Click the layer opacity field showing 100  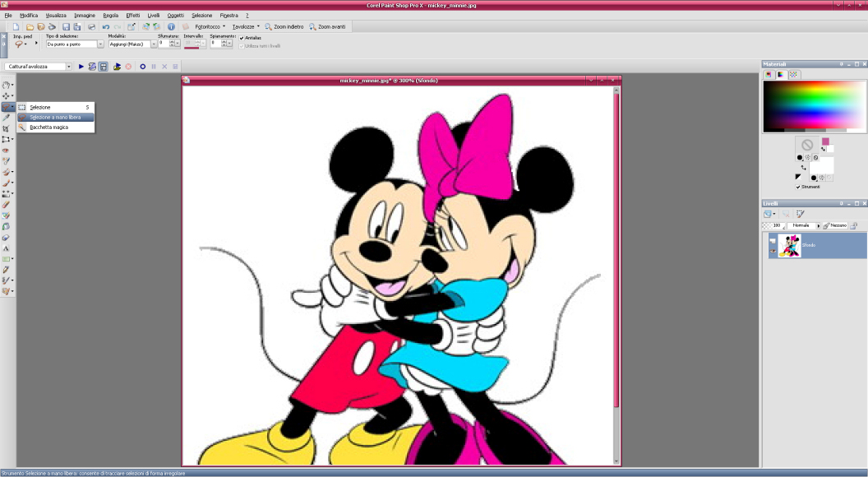tap(774, 225)
